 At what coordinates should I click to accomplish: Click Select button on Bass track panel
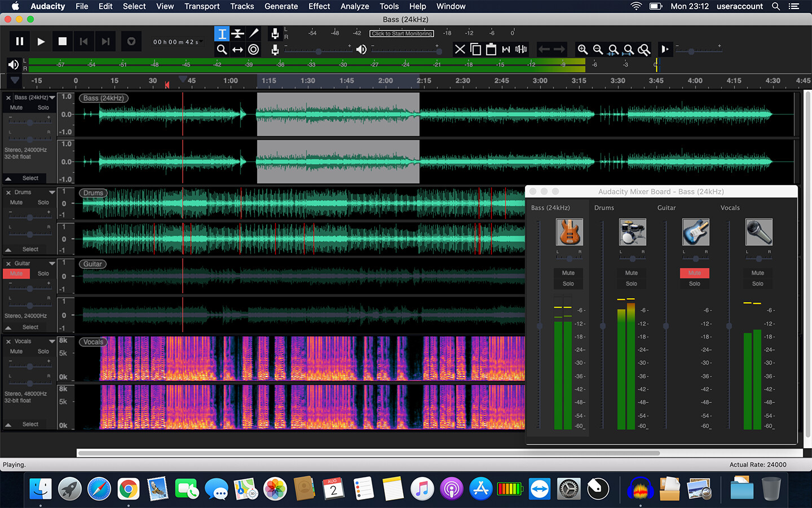tap(30, 178)
